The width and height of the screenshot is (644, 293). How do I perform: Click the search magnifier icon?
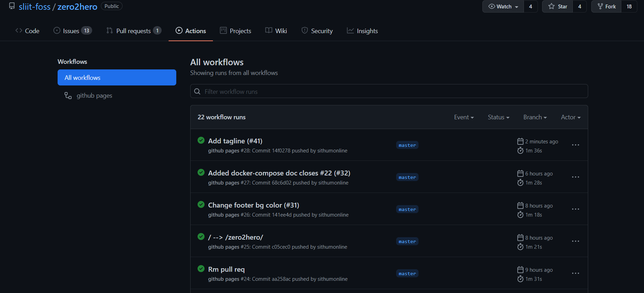197,91
